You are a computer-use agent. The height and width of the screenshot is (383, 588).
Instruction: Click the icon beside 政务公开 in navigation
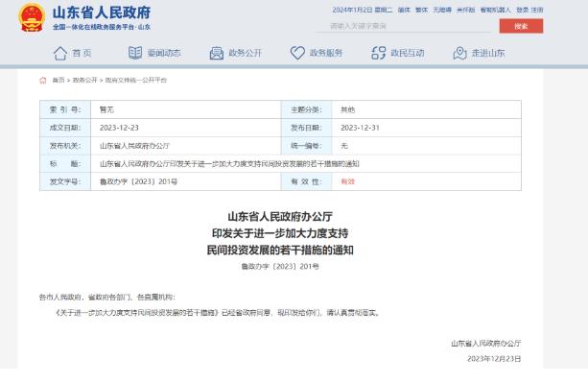pos(217,53)
